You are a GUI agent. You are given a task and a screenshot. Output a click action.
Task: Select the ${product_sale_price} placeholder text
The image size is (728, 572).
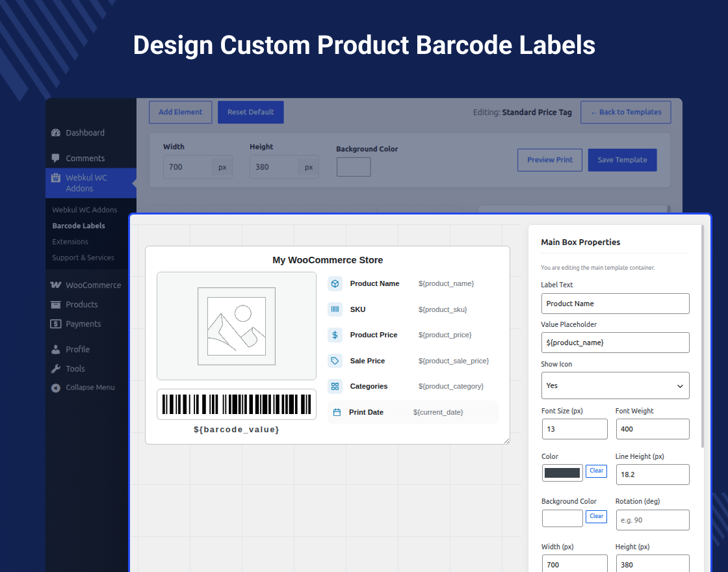coord(454,361)
